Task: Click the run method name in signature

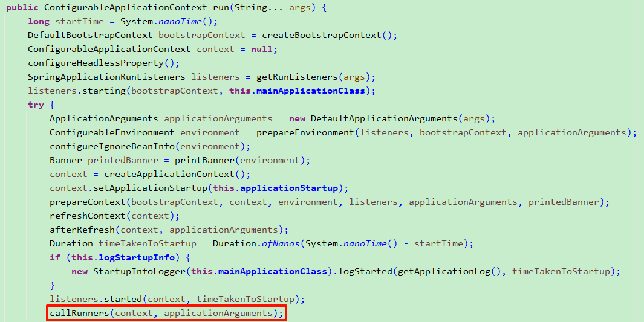Action: (x=221, y=7)
